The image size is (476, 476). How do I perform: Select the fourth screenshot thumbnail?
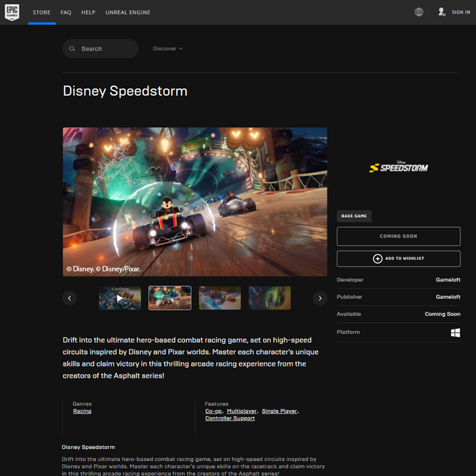pyautogui.click(x=270, y=298)
